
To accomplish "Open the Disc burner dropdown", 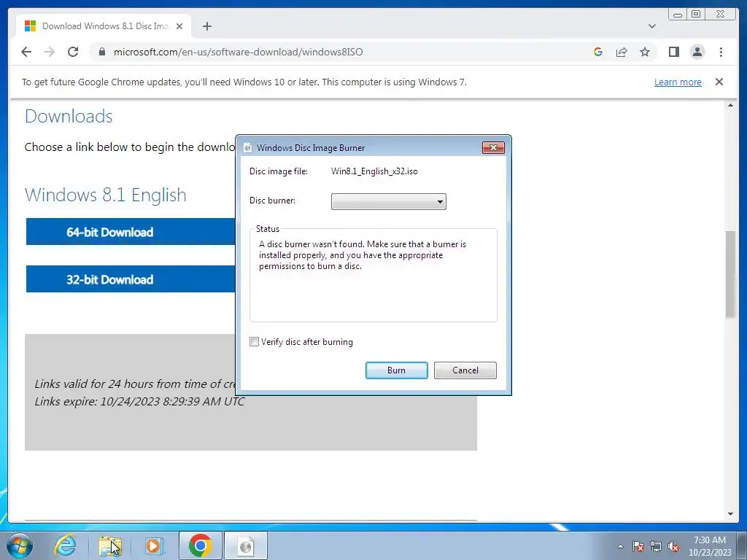I will pyautogui.click(x=388, y=201).
